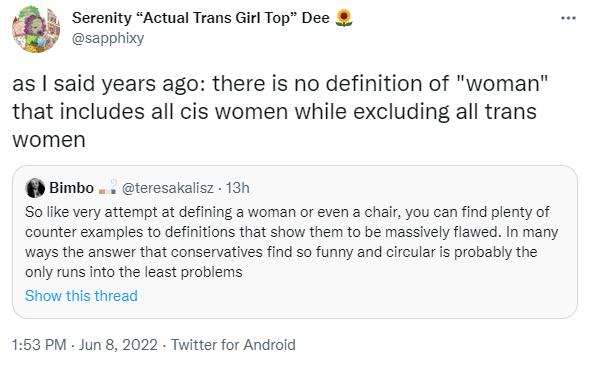The width and height of the screenshot is (594, 370).
Task: Click the Bimbo display name in quoted tweet
Action: click(x=72, y=188)
